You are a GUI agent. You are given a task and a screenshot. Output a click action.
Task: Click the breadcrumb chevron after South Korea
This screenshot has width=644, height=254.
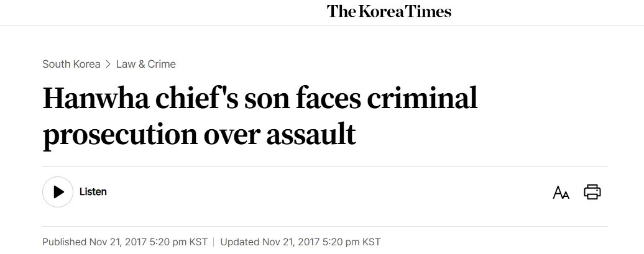tap(108, 64)
